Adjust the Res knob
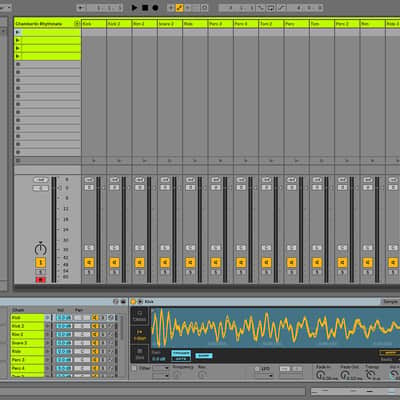The width and height of the screenshot is (400, 400). click(x=202, y=375)
